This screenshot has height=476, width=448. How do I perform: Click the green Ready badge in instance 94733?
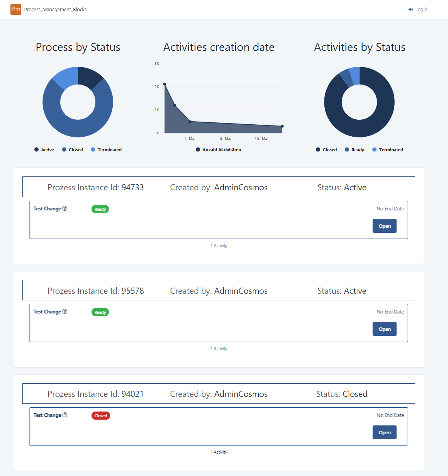click(100, 209)
